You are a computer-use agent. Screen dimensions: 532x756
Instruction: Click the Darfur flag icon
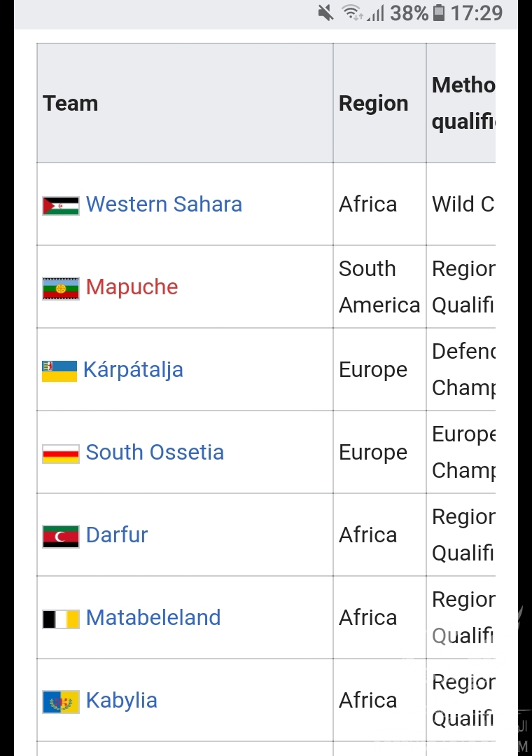(61, 536)
